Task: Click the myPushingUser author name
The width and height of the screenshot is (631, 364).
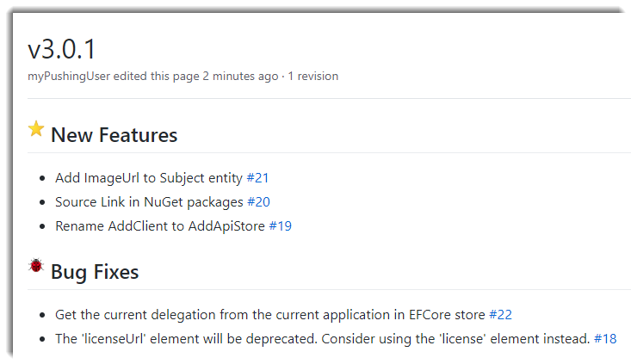Action: tap(69, 77)
